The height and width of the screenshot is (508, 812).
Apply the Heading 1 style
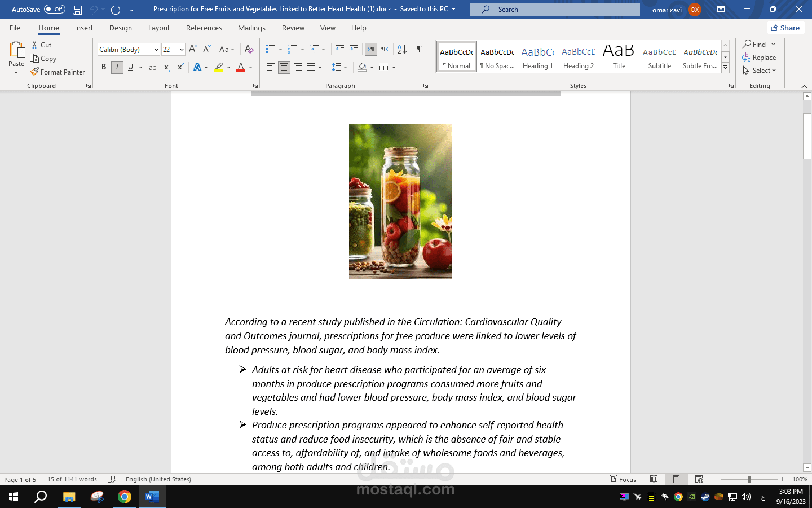click(x=538, y=56)
